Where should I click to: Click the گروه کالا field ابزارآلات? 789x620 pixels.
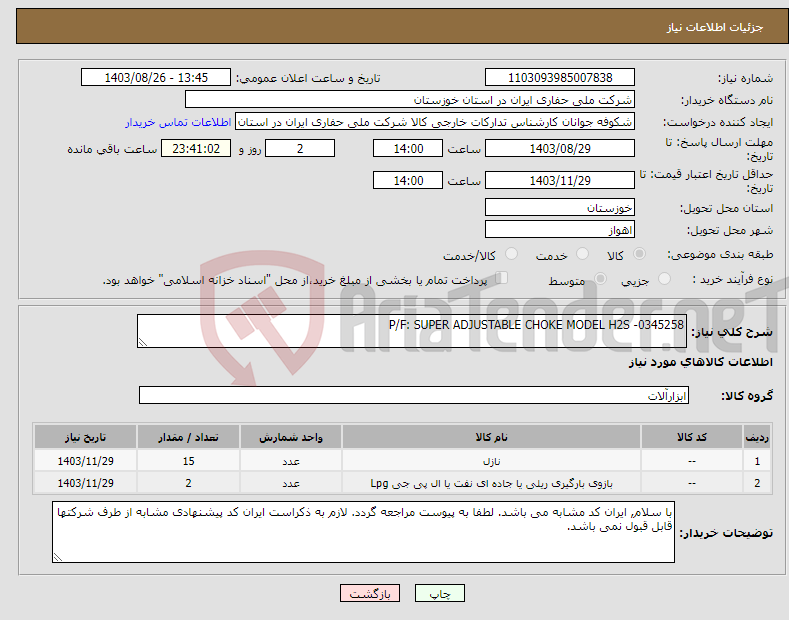[414, 395]
